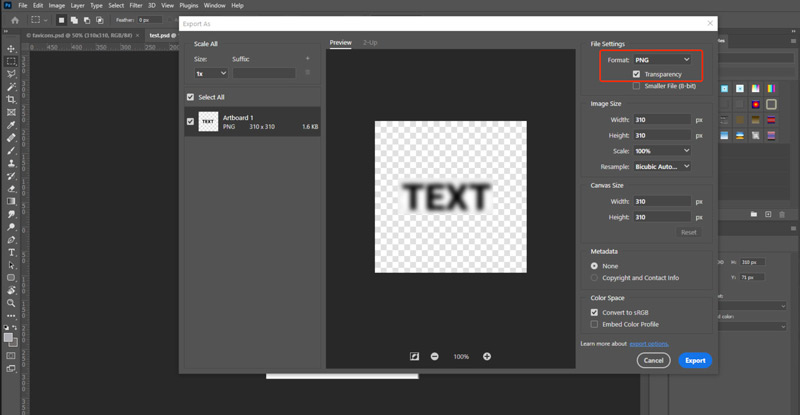Image resolution: width=800 pixels, height=415 pixels.
Task: Uncheck Convert to sRGB
Action: (594, 312)
